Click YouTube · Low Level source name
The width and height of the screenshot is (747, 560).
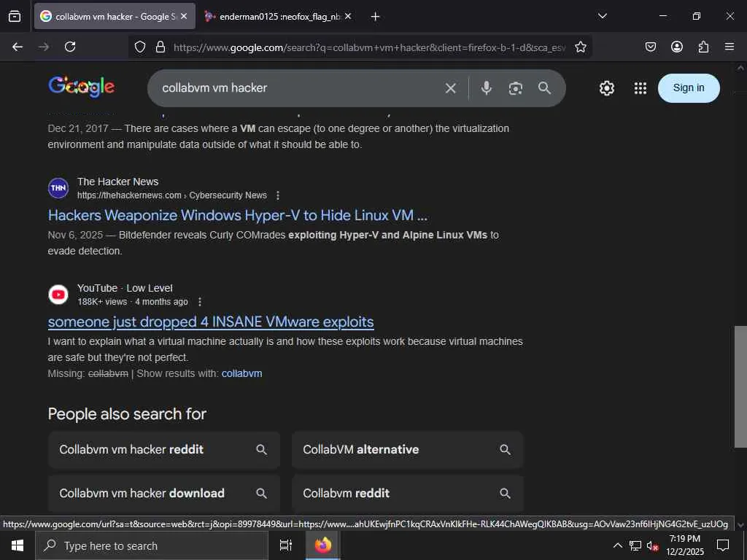click(125, 289)
